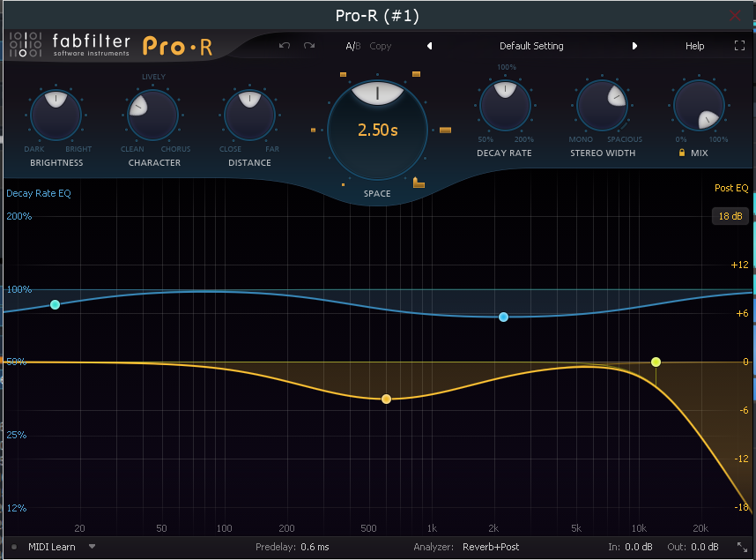Click the +12 Post EQ axis label

(739, 265)
